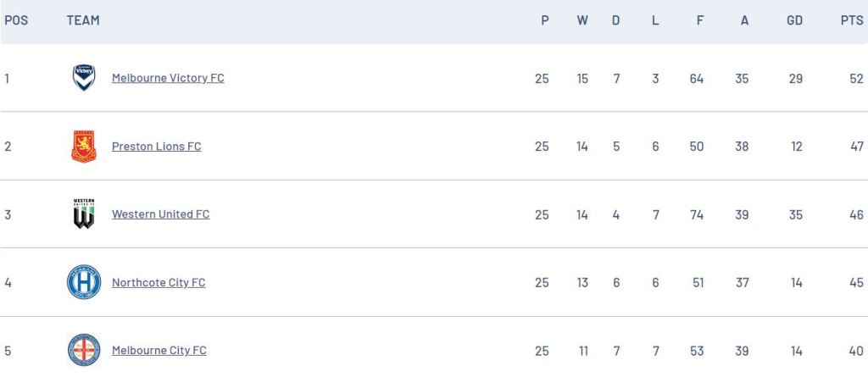Click the PTS column header
The width and height of the screenshot is (868, 377).
pos(852,20)
